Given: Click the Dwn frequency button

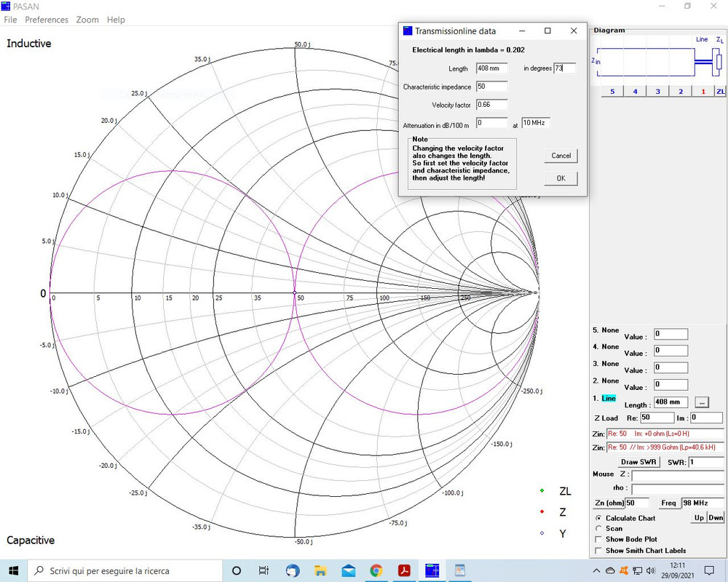Looking at the screenshot, I should (x=716, y=517).
